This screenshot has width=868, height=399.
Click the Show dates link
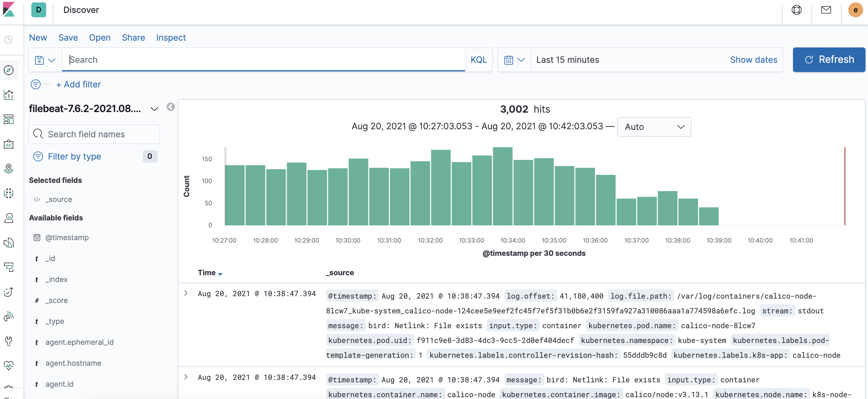[x=754, y=60]
